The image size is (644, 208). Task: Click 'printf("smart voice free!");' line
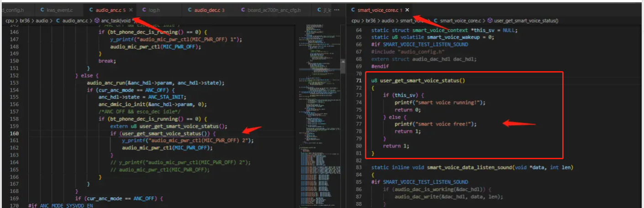pos(436,124)
